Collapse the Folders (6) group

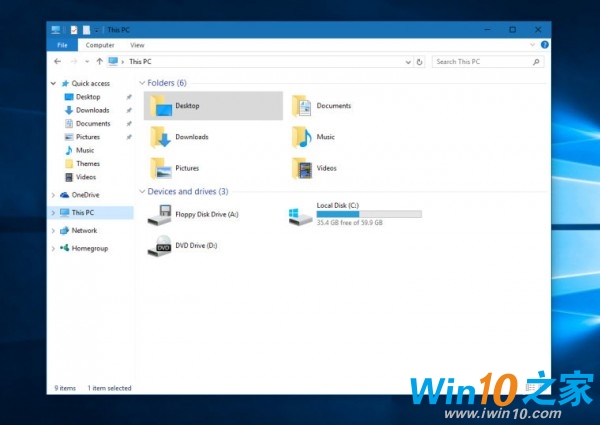142,83
